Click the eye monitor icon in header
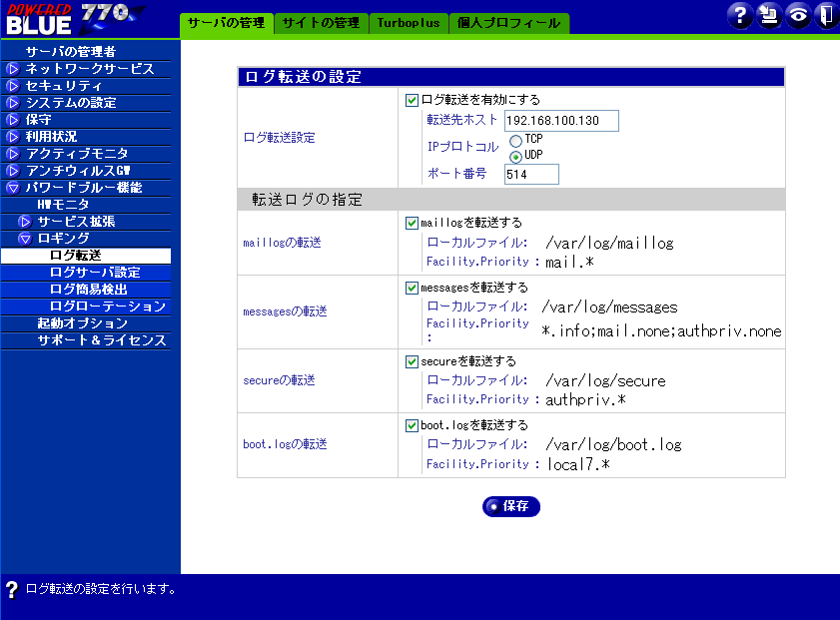The height and width of the screenshot is (620, 840). (x=796, y=14)
